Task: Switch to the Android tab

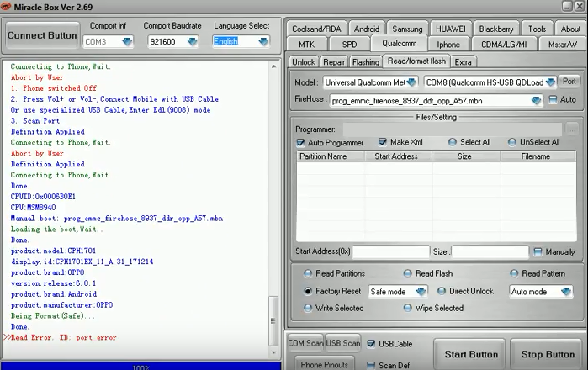Action: tap(367, 29)
